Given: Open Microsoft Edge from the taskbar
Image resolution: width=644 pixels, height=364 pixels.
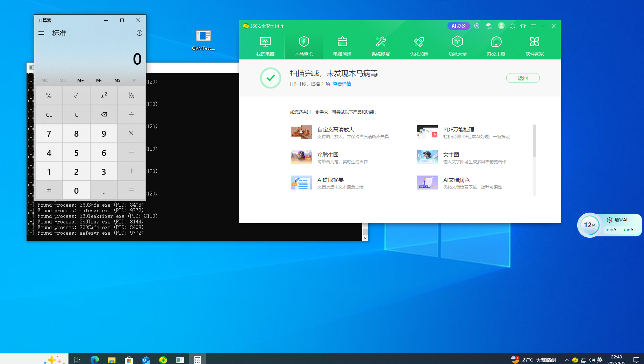Looking at the screenshot, I should click(94, 359).
